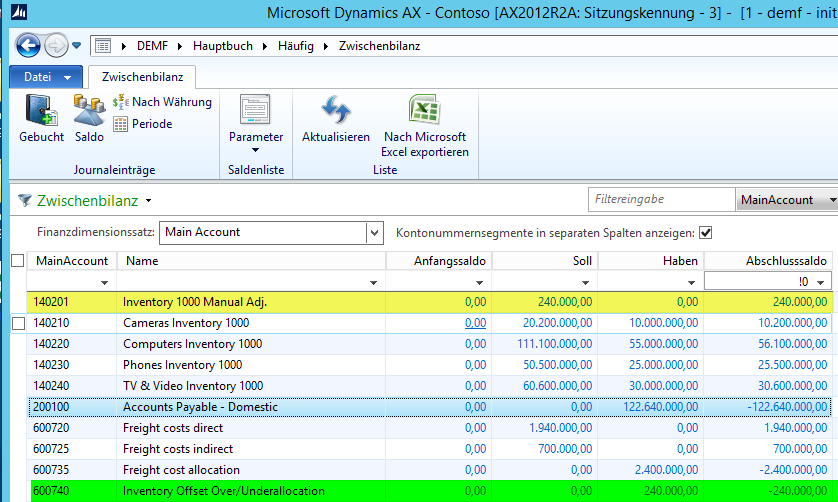838x502 pixels.
Task: Click the Filtereingabe search field
Action: click(661, 200)
